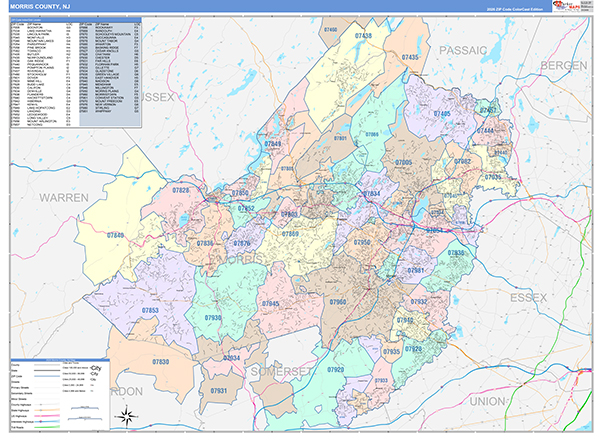This screenshot has height=440, width=600.
Task: Click the "MORRIS COUNTY, NJ" title text
Action: tap(40, 7)
